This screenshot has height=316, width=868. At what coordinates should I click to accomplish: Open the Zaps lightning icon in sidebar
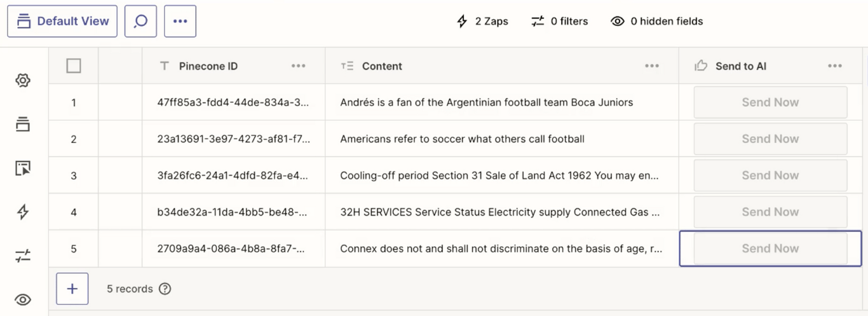(x=23, y=212)
